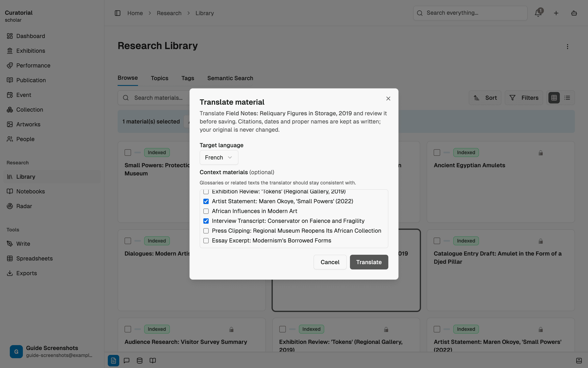Open Dashboard in the sidebar
Viewport: 588px width, 368px height.
[52, 36]
